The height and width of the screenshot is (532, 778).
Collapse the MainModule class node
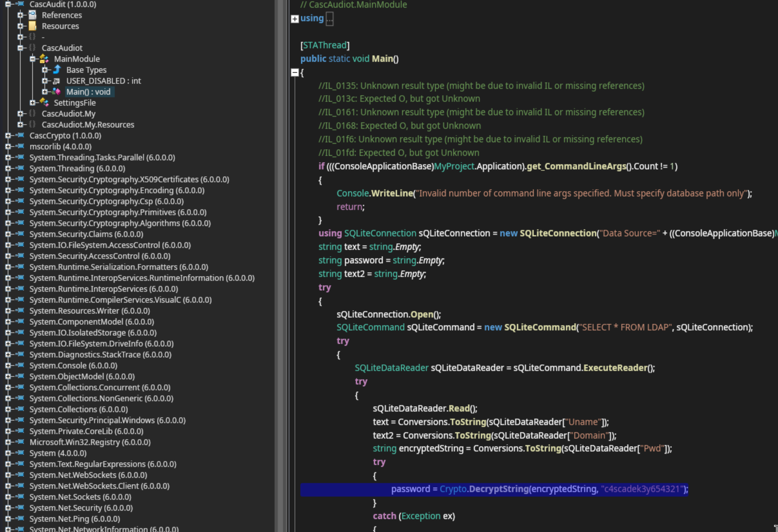33,59
